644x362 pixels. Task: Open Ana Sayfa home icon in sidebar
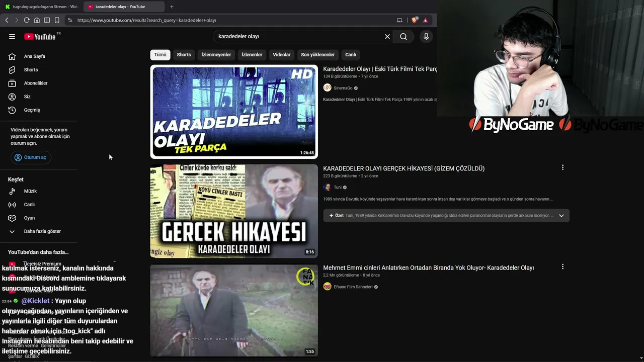tap(12, 56)
